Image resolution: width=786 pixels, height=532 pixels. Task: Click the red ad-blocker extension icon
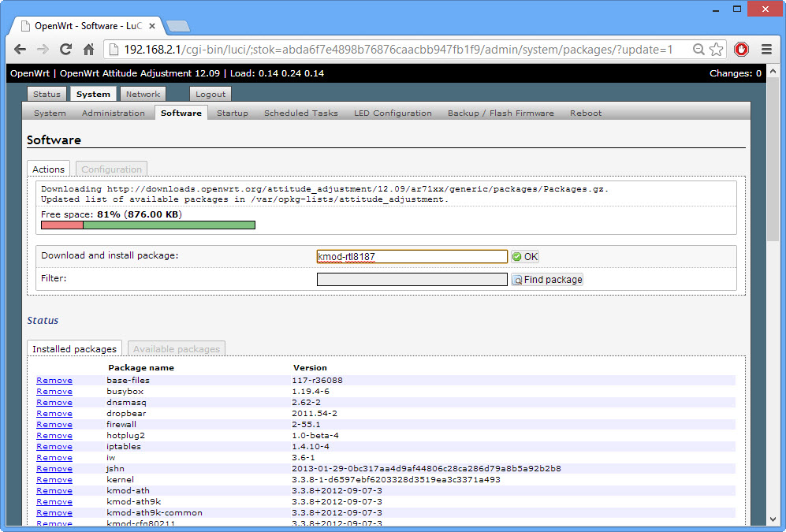[741, 49]
